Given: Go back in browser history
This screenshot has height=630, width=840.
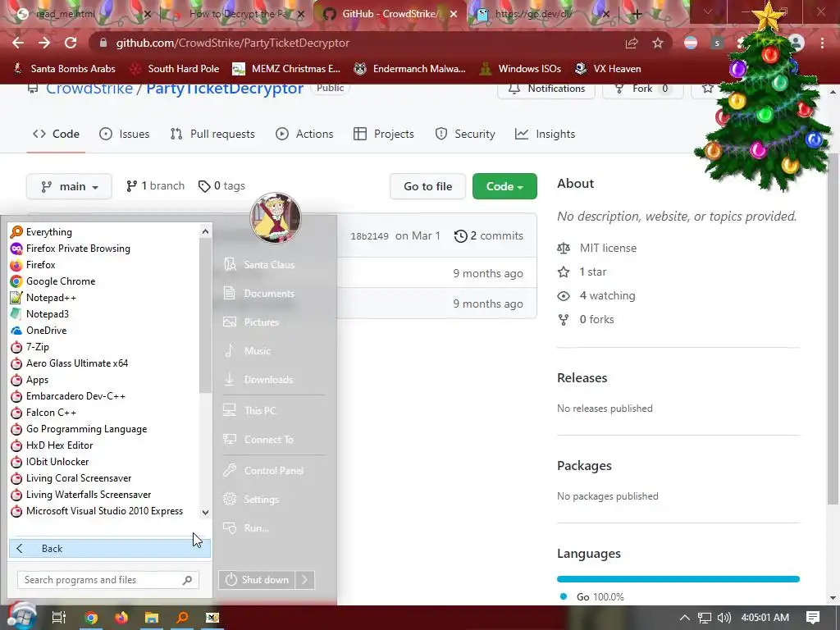Looking at the screenshot, I should tap(18, 43).
